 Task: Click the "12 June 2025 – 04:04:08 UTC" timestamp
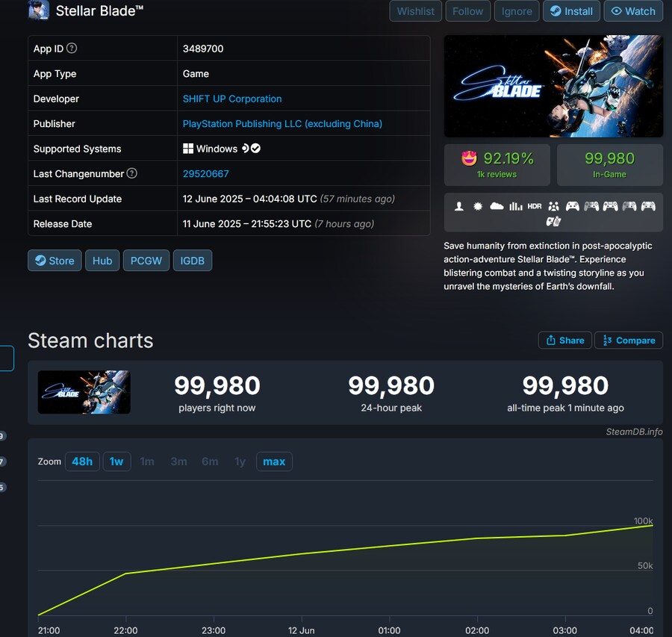250,199
